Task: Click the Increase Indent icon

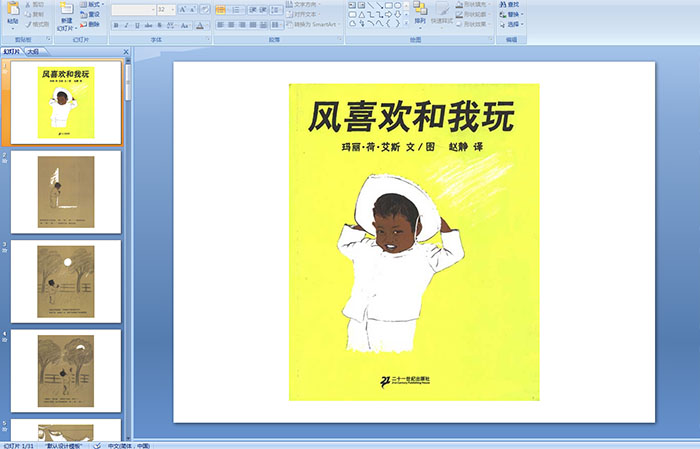Action: pyautogui.click(x=263, y=10)
